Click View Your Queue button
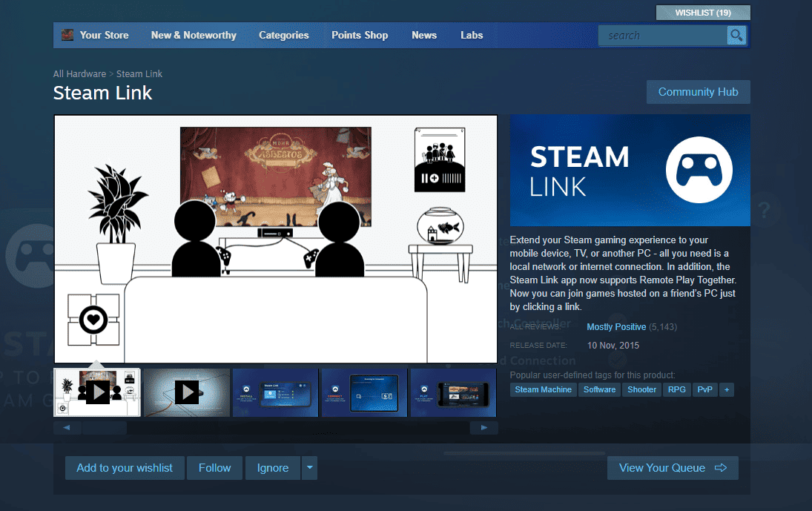 pos(673,468)
